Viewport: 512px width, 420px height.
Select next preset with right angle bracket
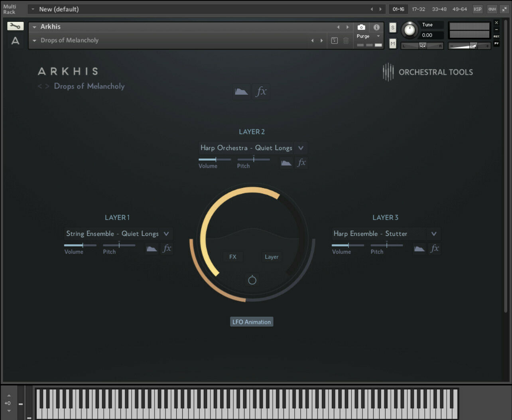47,86
